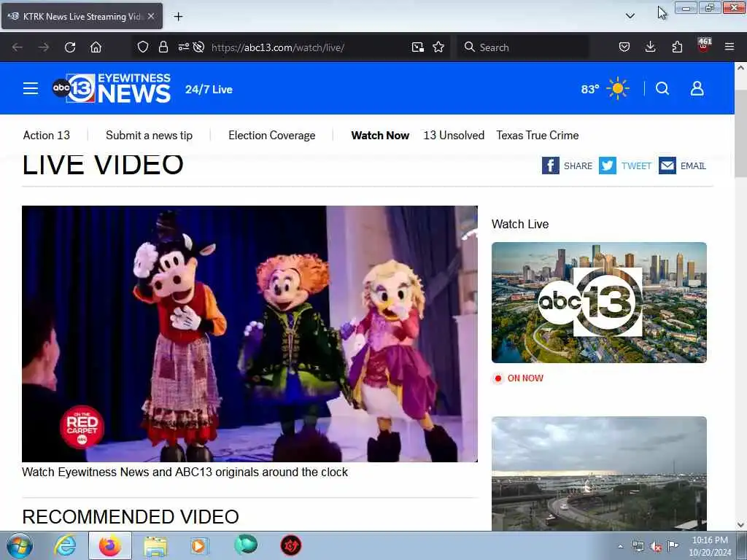Go to Election Coverage

point(271,135)
